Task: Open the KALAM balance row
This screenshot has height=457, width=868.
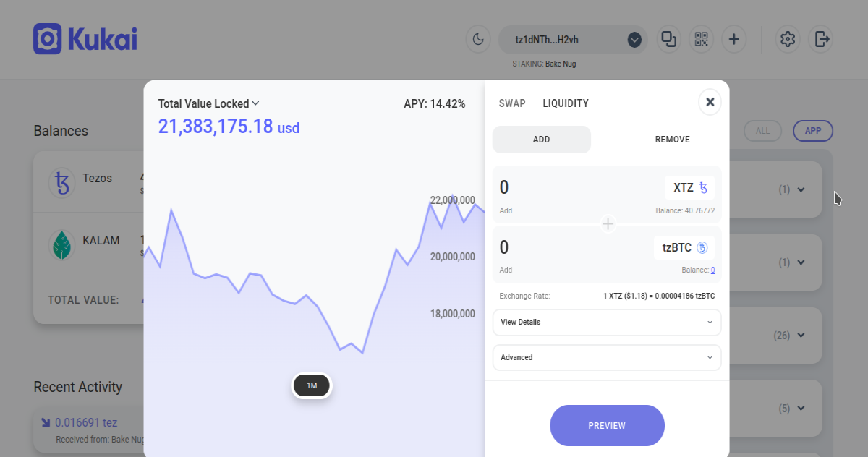Action: coord(89,245)
